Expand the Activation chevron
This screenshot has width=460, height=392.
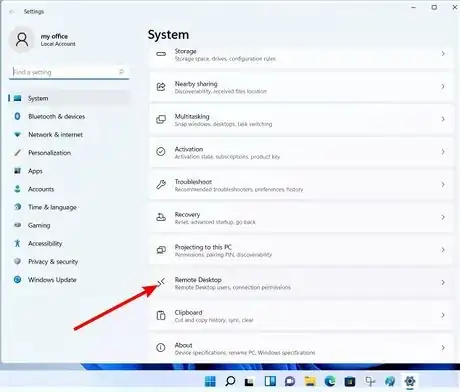click(443, 152)
